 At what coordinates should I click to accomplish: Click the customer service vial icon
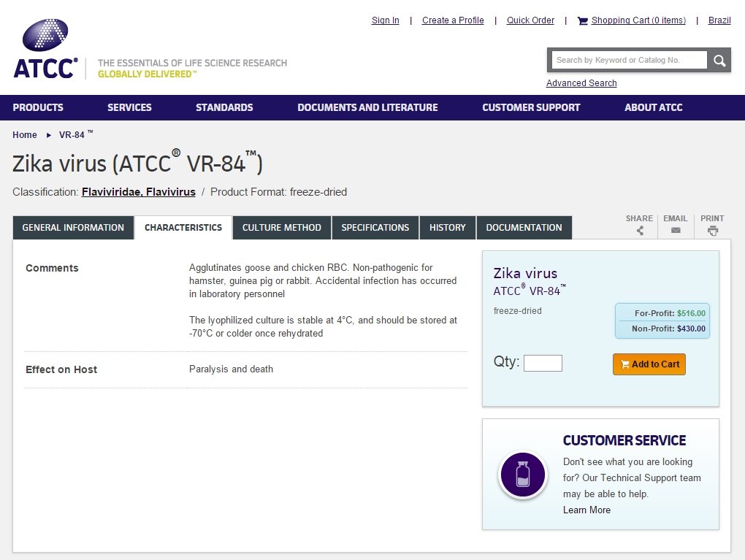523,475
